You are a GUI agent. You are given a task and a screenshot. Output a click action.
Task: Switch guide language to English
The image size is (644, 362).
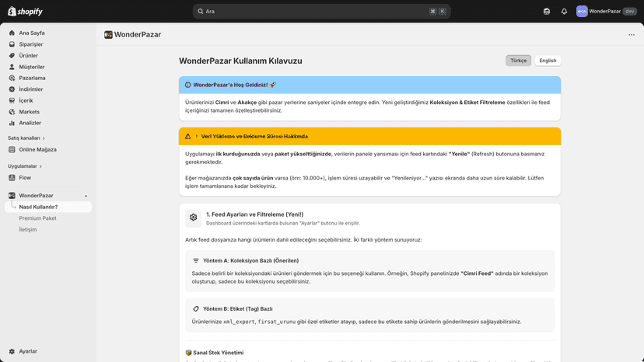tap(548, 61)
